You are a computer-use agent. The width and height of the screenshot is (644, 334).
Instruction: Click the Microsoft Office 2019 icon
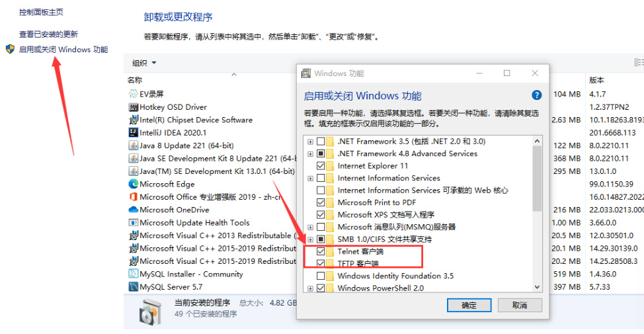pyautogui.click(x=133, y=197)
